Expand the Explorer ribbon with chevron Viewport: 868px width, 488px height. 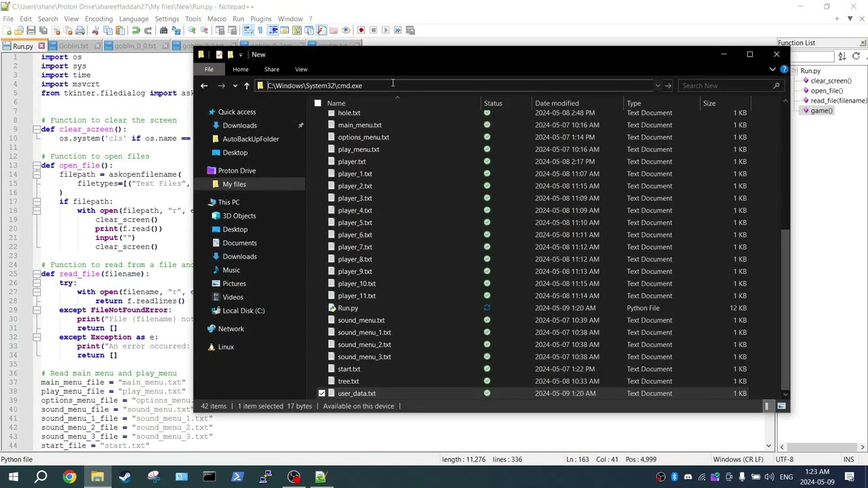(x=772, y=69)
